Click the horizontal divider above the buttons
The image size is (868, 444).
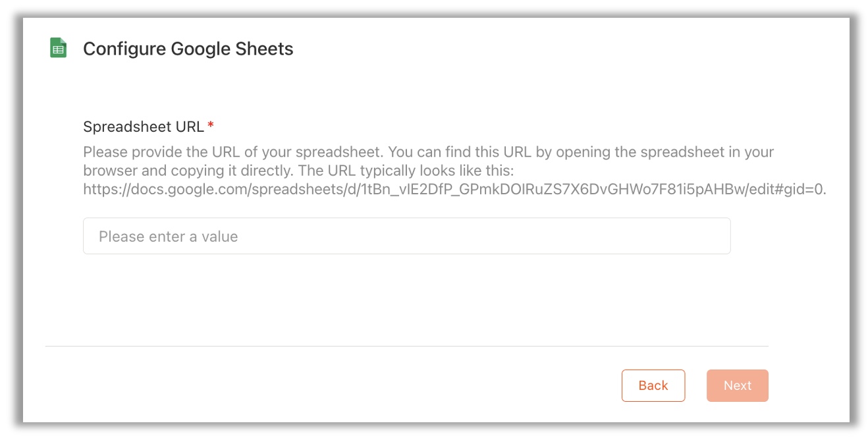coord(406,346)
